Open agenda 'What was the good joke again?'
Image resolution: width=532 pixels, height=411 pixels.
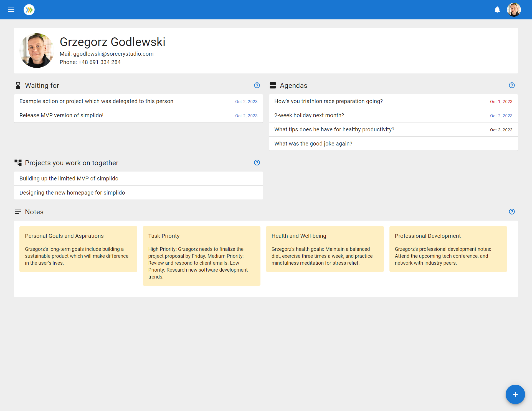click(393, 144)
